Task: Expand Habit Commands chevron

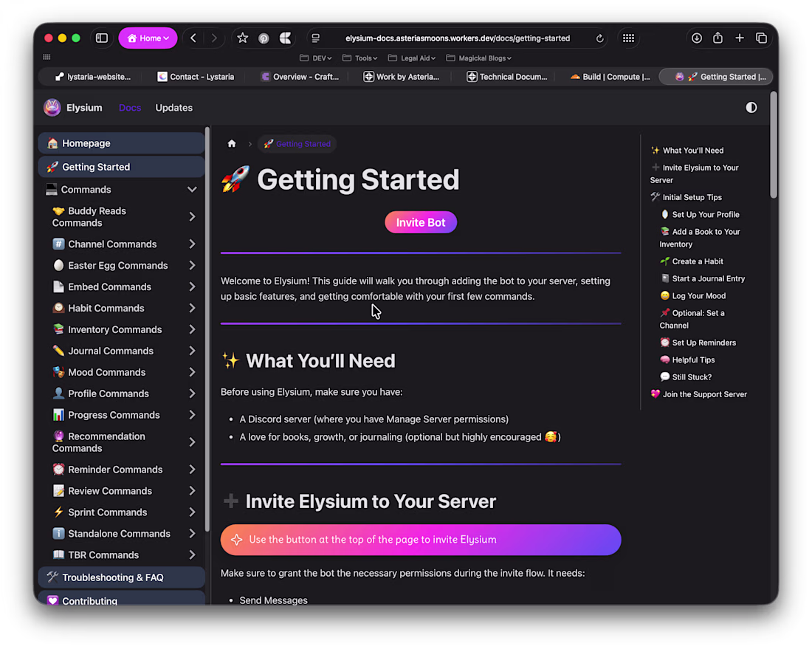Action: tap(192, 308)
